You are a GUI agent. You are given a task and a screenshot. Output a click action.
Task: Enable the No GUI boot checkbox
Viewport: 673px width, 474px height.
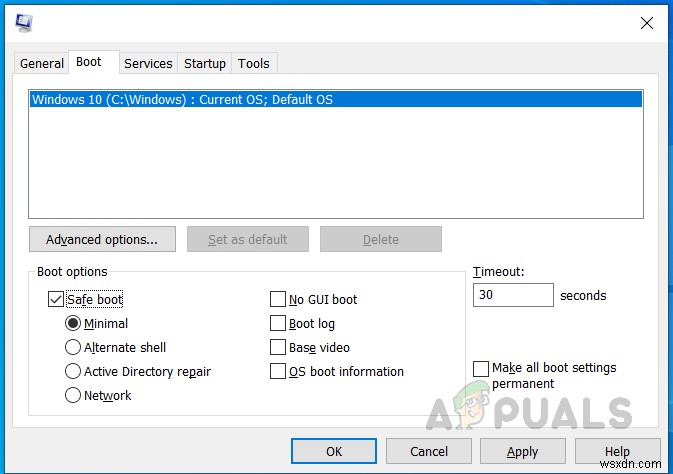(x=278, y=299)
